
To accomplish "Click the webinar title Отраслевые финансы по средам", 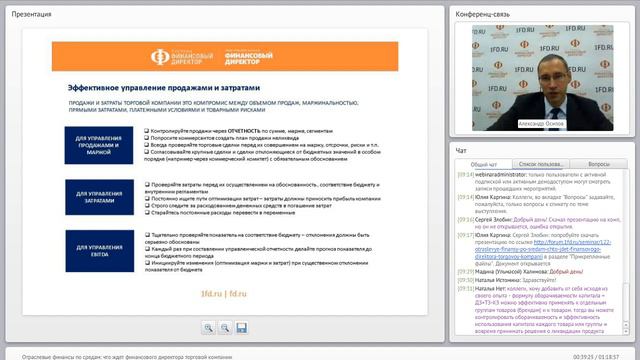I will 127,357.
